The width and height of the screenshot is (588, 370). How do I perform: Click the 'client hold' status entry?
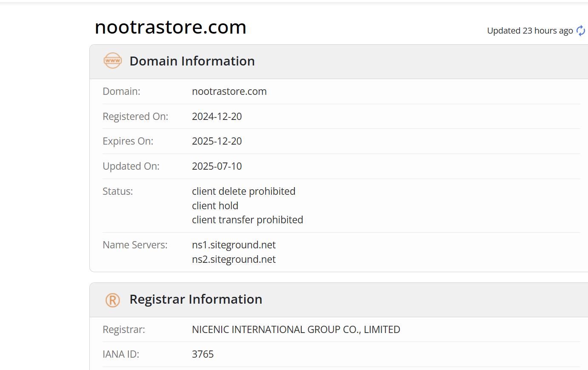pyautogui.click(x=215, y=206)
